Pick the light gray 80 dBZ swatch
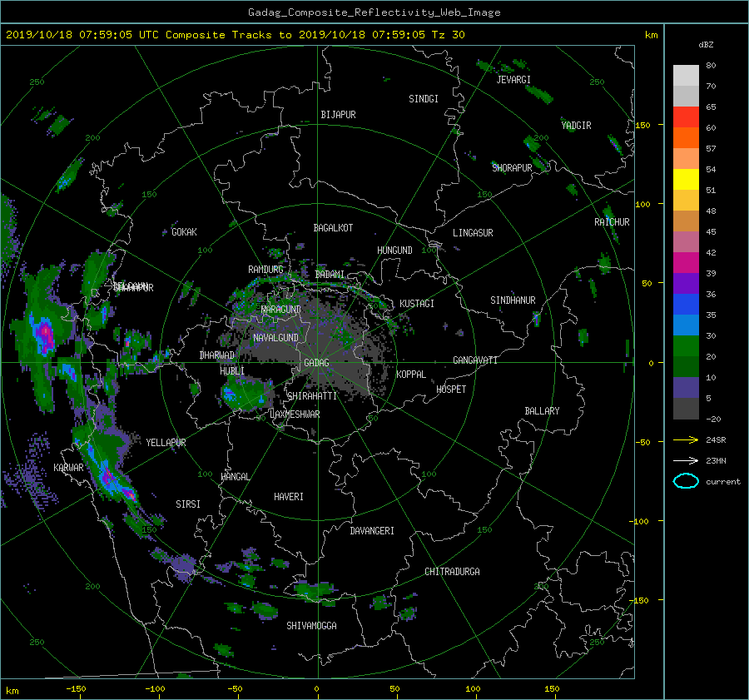The height and width of the screenshot is (700, 749). coord(686,76)
